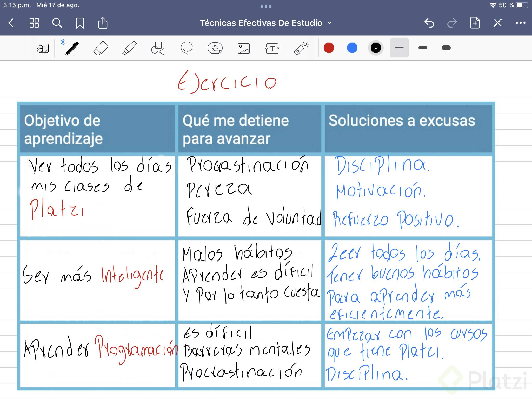Open the search magnifier
The height and width of the screenshot is (399, 532).
click(x=57, y=23)
